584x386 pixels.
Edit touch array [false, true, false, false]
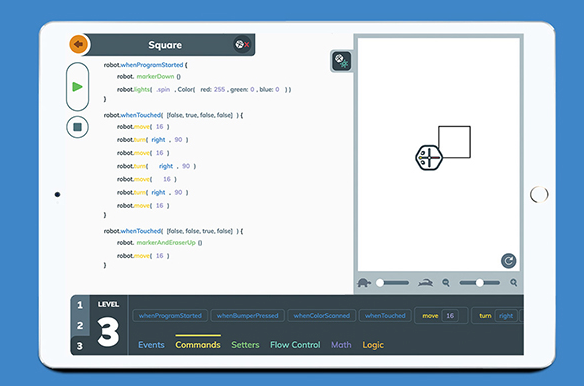[200, 115]
